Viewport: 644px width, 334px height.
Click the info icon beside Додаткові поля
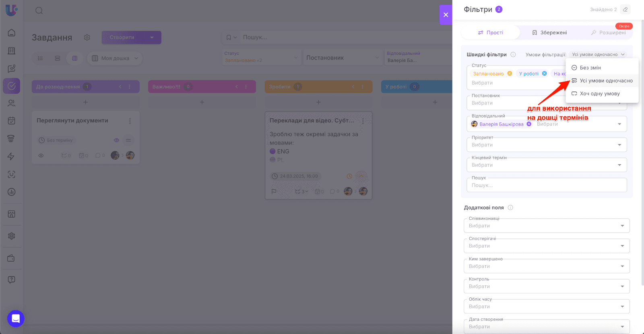click(510, 208)
